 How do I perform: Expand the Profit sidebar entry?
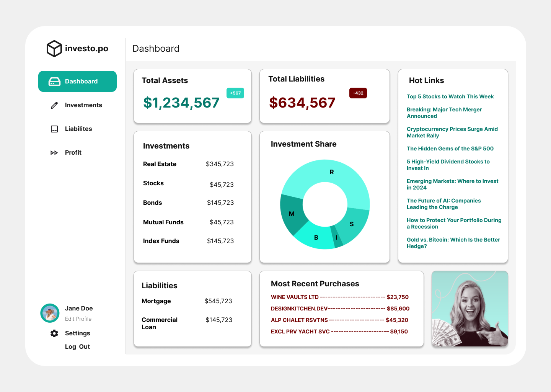[x=73, y=152]
